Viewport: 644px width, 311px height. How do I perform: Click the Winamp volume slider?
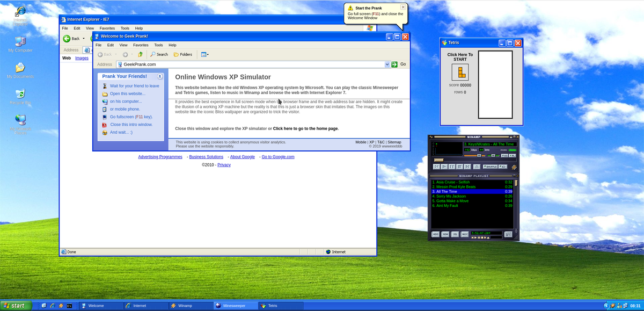tap(474, 156)
